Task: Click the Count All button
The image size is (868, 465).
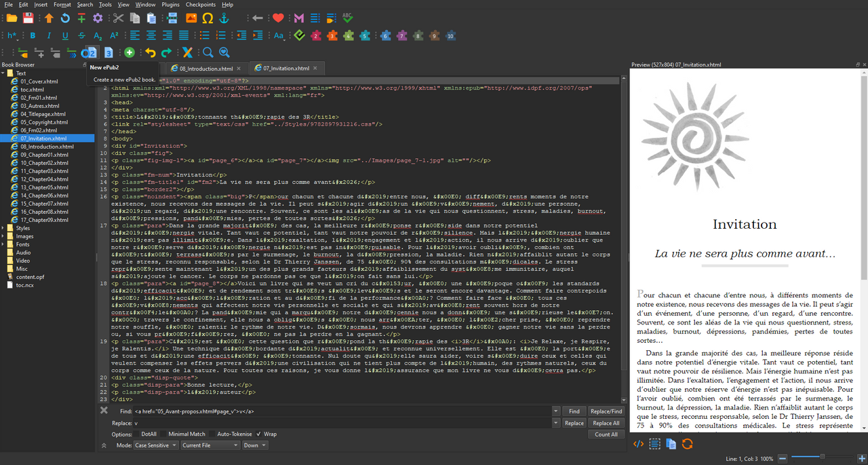Action: point(606,434)
